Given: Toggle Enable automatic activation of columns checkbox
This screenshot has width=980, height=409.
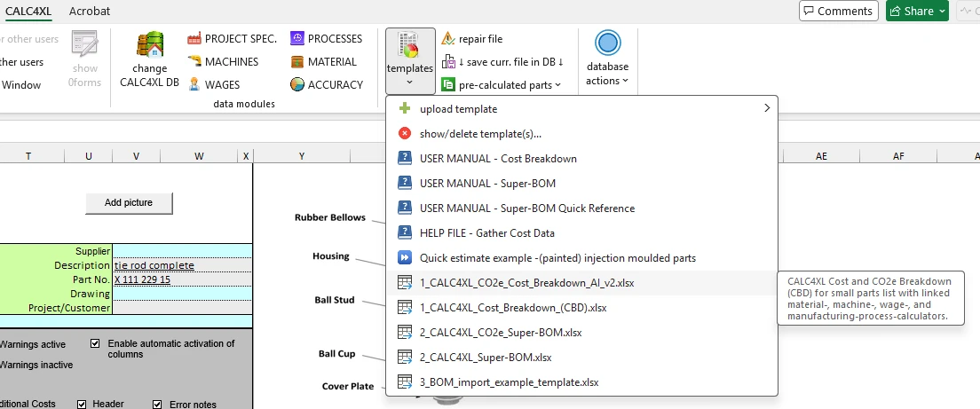Looking at the screenshot, I should tap(96, 343).
